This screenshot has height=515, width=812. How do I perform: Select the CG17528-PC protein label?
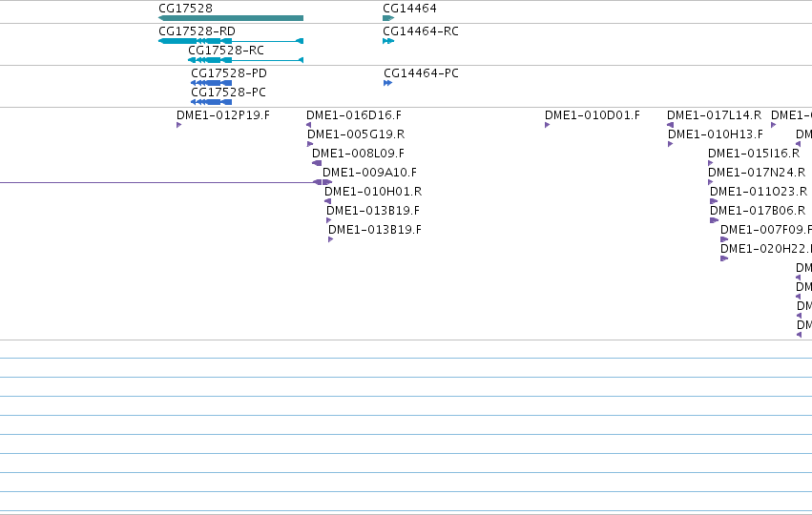tap(228, 93)
